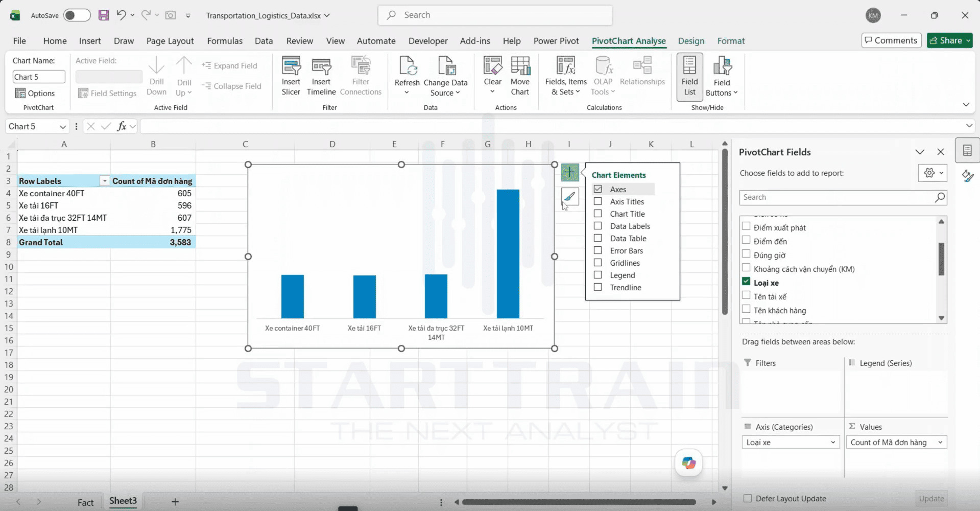The height and width of the screenshot is (511, 980).
Task: Toggle the AutoSave switch
Action: point(77,15)
